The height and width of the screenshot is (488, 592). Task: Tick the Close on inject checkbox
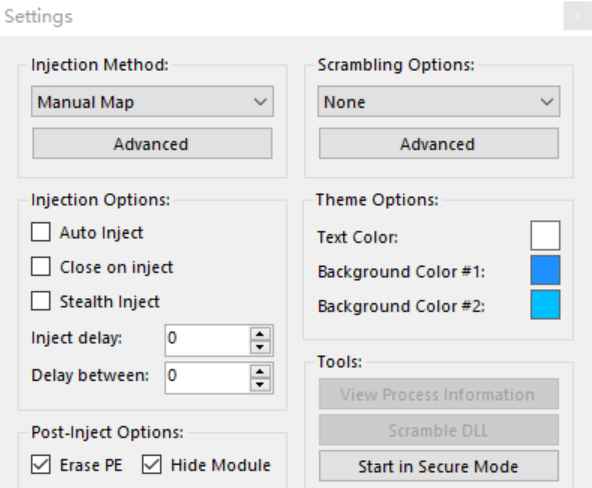pyautogui.click(x=41, y=266)
